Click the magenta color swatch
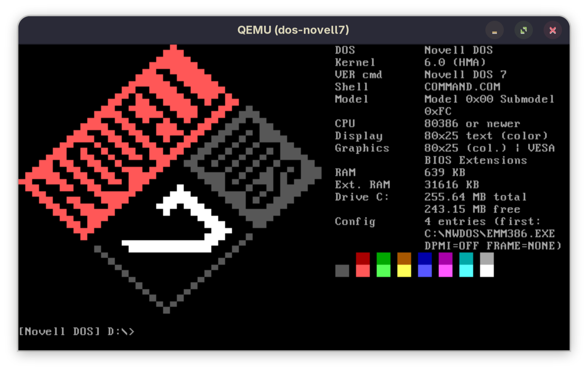This screenshot has width=588, height=371. pos(445,265)
